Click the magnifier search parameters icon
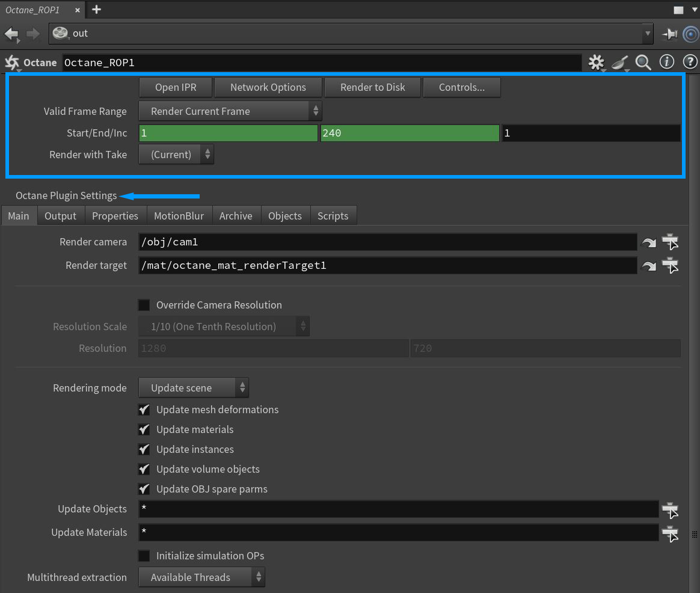700x593 pixels. (643, 62)
